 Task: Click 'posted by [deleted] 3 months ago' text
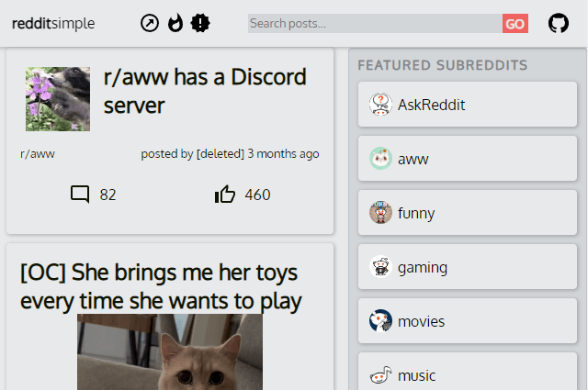[x=230, y=154]
